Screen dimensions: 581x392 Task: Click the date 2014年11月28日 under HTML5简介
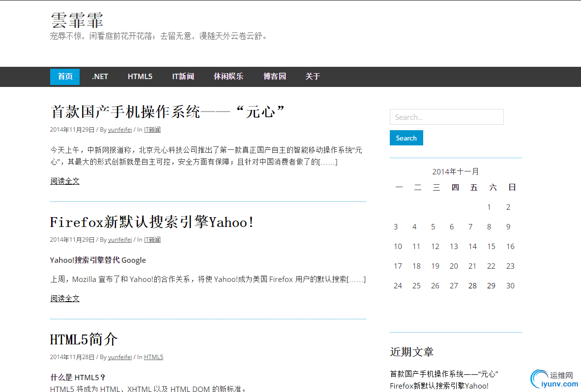[72, 357]
